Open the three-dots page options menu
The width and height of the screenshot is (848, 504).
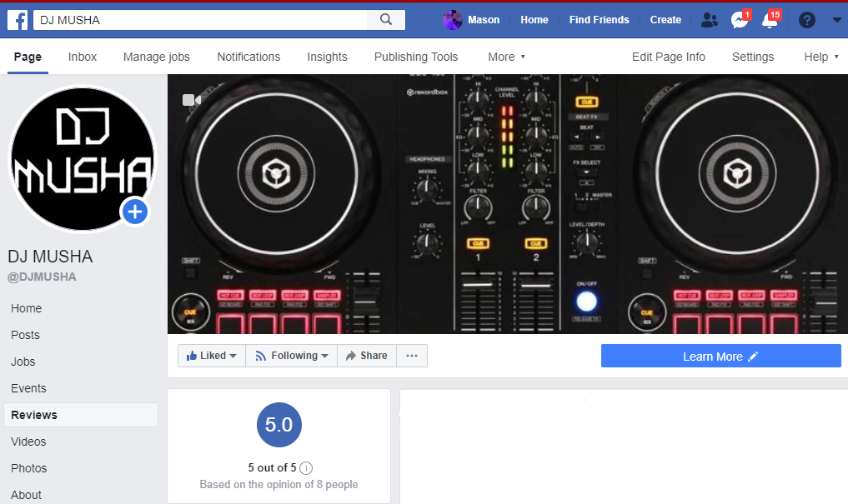(x=412, y=356)
